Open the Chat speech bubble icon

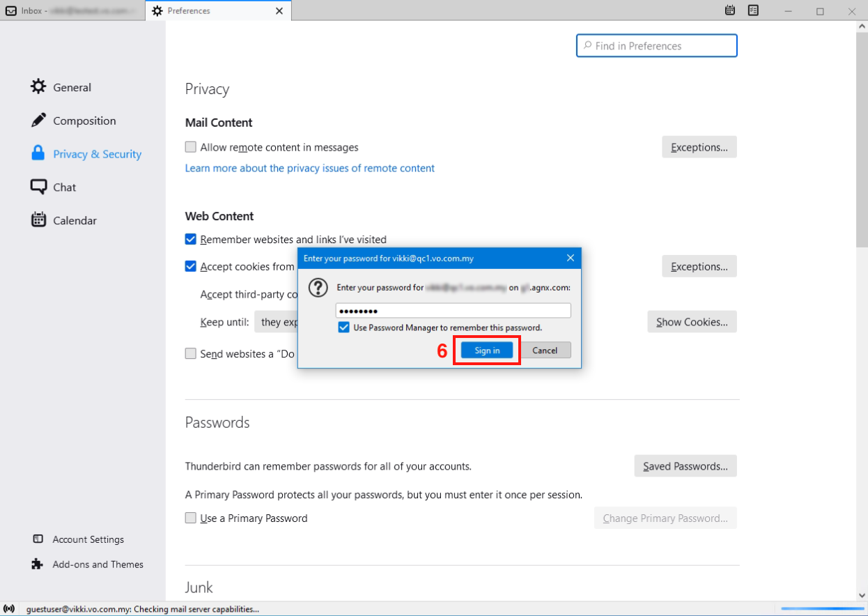click(x=38, y=187)
